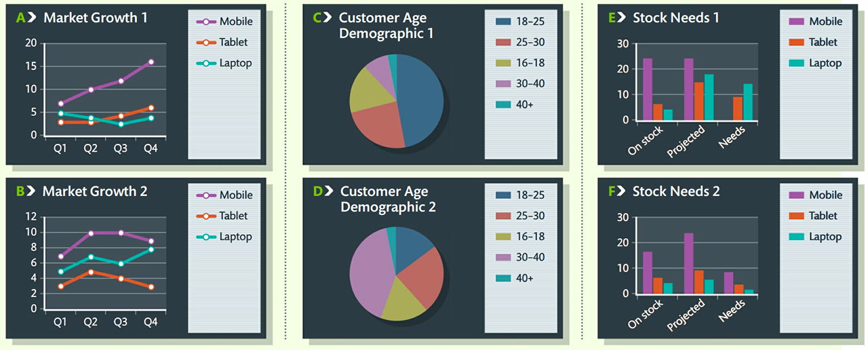Click the Mobile line marker icon in Market Growth 1 legend
868x350 pixels.
(x=206, y=22)
